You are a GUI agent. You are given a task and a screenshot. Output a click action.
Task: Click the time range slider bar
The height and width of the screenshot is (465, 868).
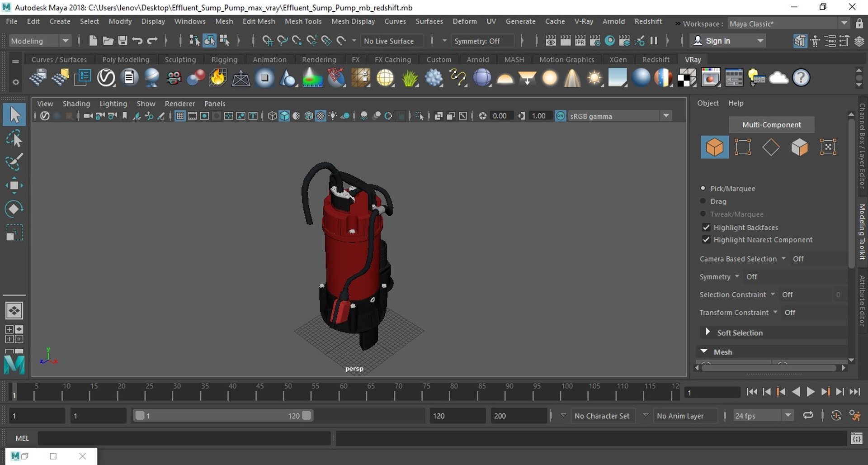[x=223, y=416]
